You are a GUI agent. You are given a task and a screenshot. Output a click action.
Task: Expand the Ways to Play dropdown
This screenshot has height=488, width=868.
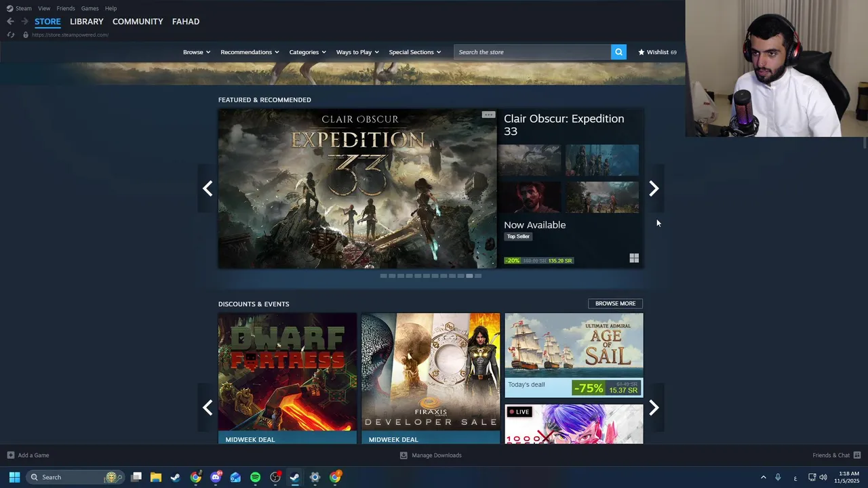click(x=357, y=52)
